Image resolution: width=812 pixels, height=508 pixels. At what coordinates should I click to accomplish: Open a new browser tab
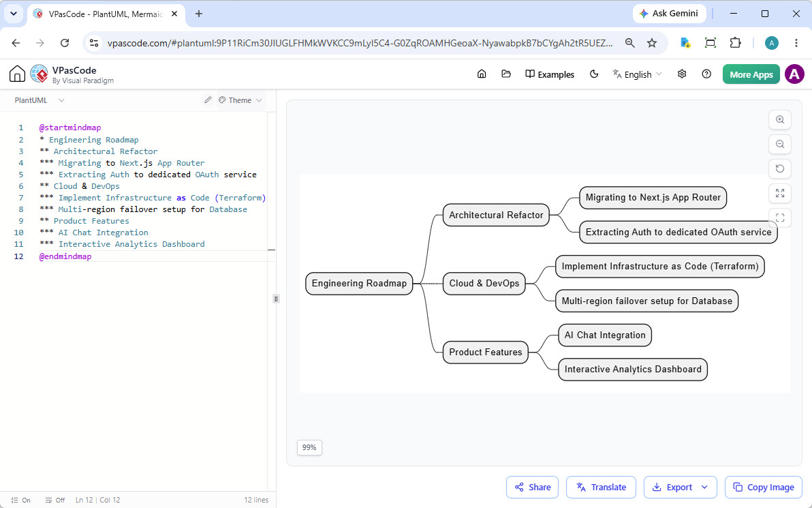pos(199,14)
